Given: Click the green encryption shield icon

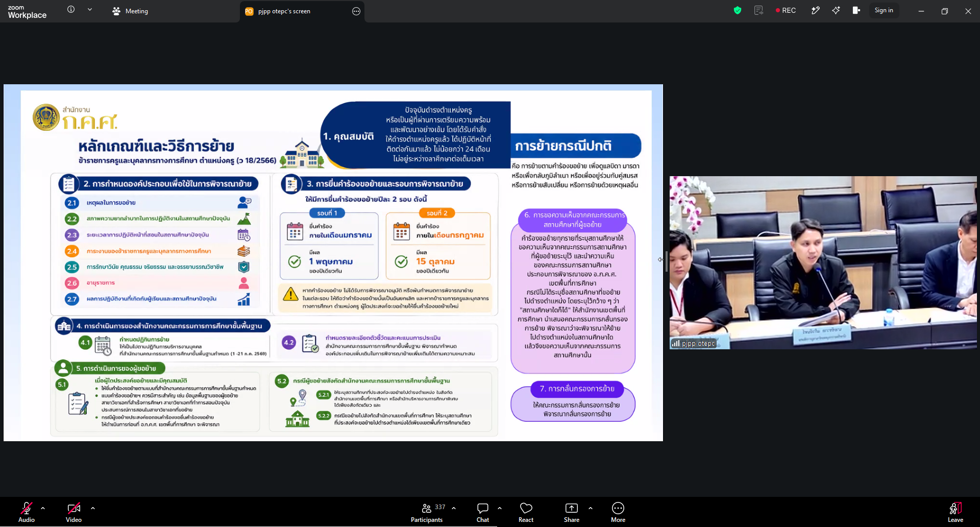Looking at the screenshot, I should coord(738,10).
